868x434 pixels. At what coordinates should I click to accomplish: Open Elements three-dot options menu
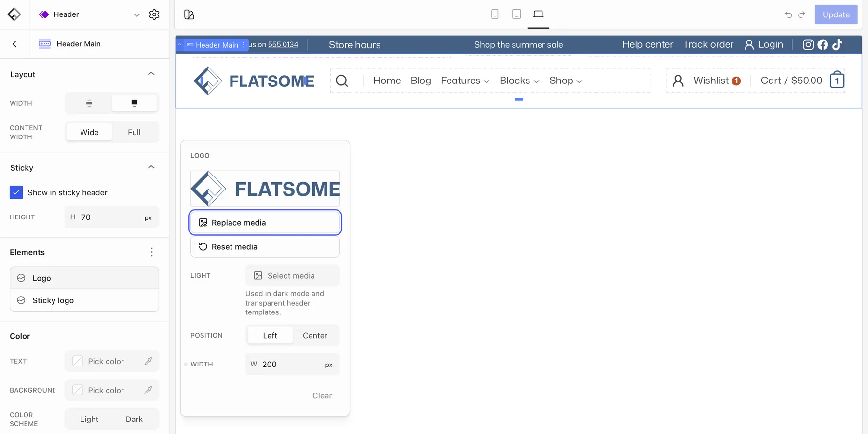152,252
